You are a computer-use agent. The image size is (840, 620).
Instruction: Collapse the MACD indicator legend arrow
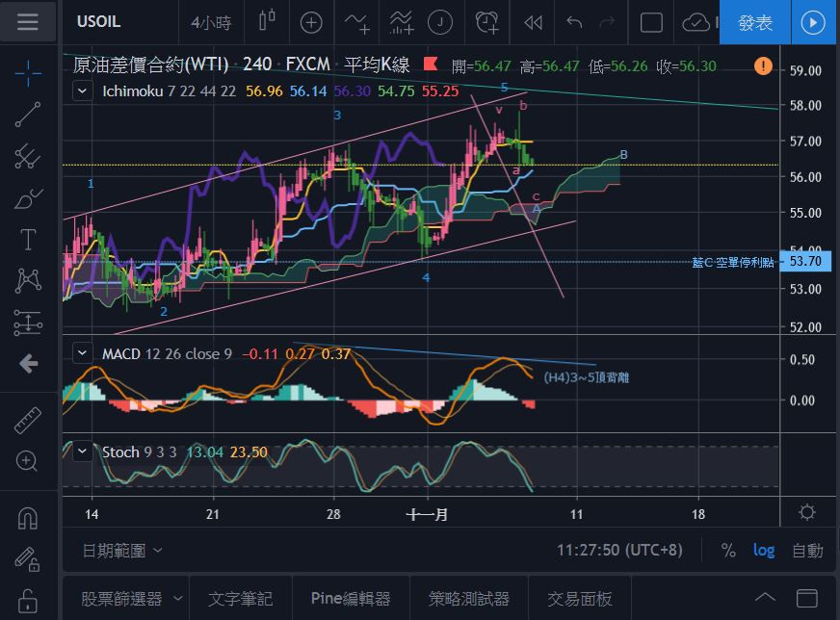tap(85, 353)
